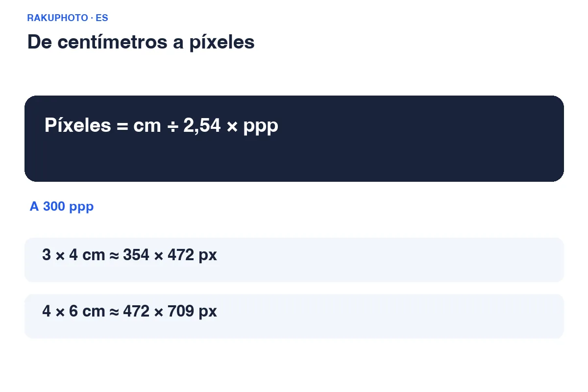This screenshot has height=392, width=588.
Task: Select the 4 × 6 cm conversion row
Action: 294,316
